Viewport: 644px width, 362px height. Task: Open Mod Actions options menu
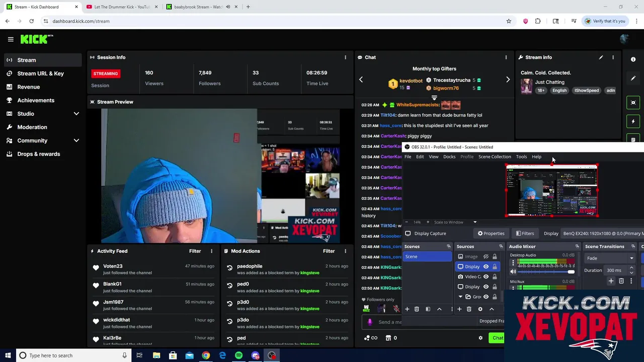pyautogui.click(x=345, y=251)
